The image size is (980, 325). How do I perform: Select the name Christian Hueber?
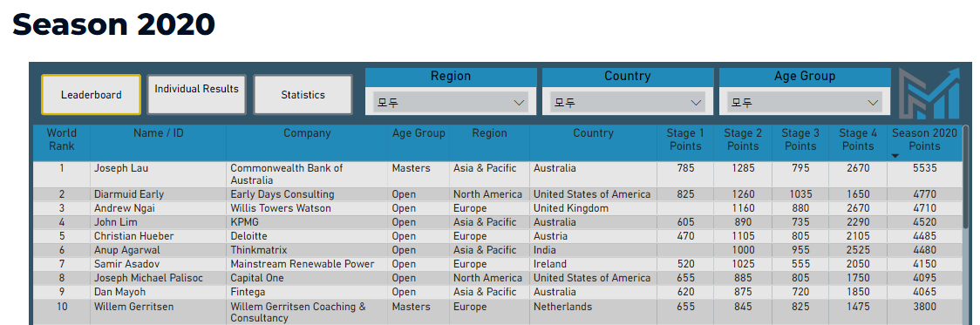(133, 236)
